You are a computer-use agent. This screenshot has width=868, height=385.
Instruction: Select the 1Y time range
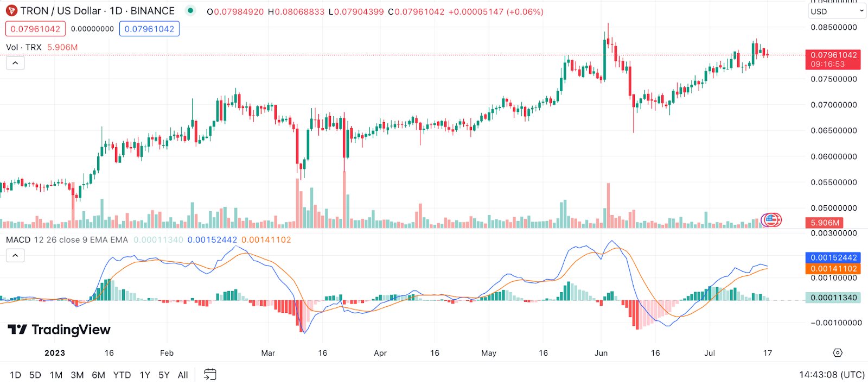pyautogui.click(x=145, y=375)
